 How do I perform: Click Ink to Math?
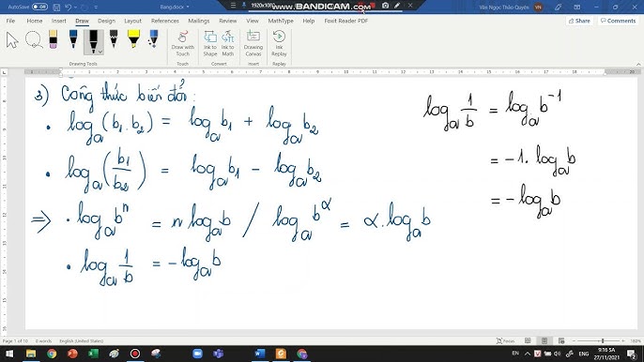[227, 43]
